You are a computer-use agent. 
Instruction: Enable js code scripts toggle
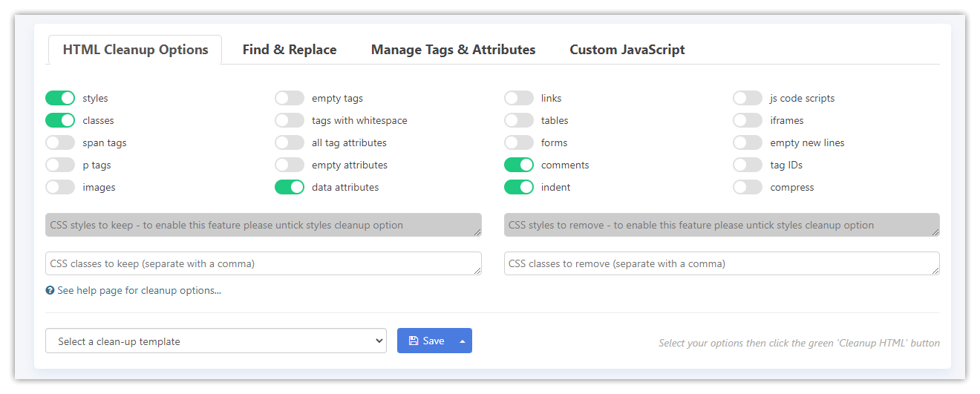coord(748,98)
